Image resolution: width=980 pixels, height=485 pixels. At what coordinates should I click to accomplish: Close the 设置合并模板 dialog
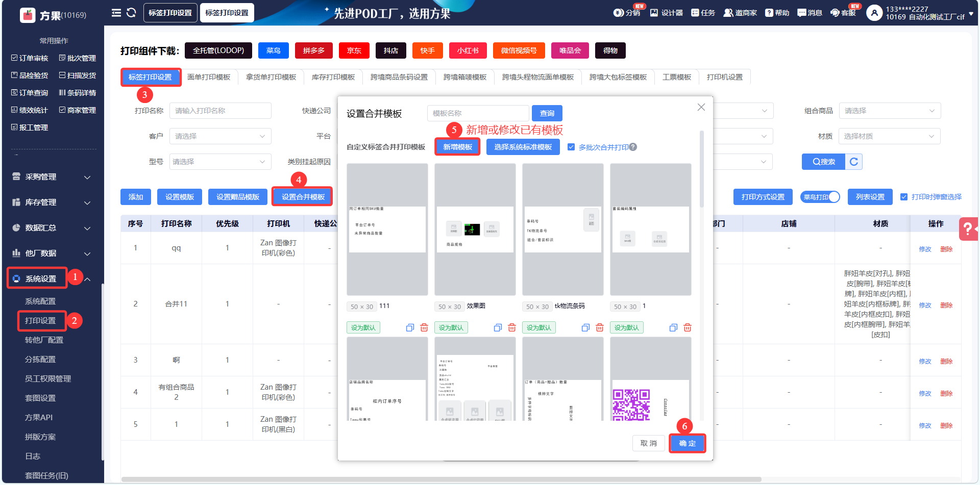click(x=701, y=107)
